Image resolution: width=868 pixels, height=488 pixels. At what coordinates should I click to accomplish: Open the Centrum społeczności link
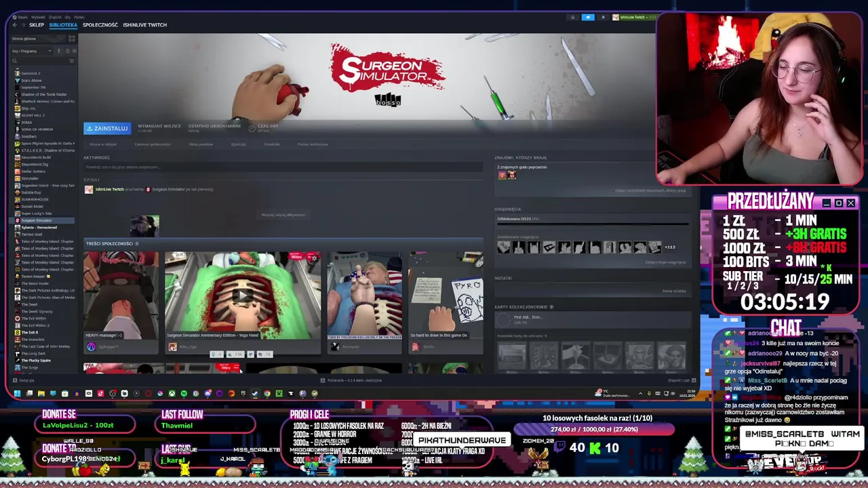(153, 144)
